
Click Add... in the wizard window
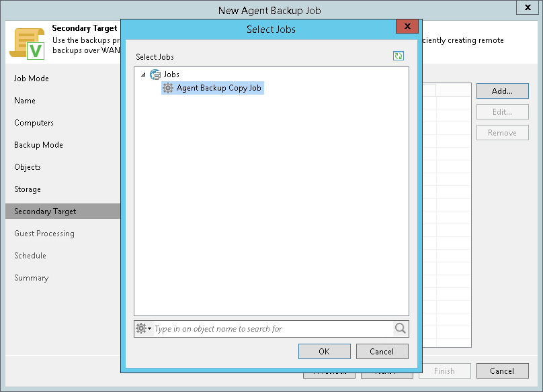coord(503,91)
